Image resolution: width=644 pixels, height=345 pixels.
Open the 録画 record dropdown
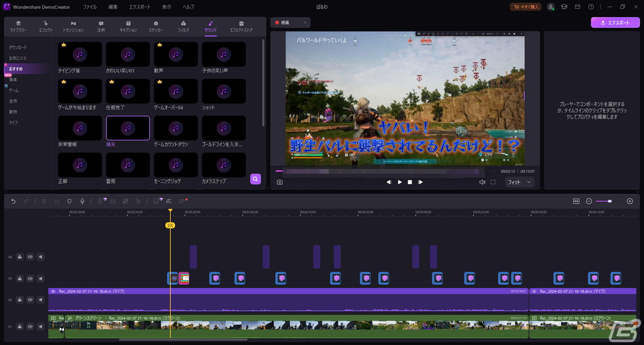pyautogui.click(x=290, y=23)
